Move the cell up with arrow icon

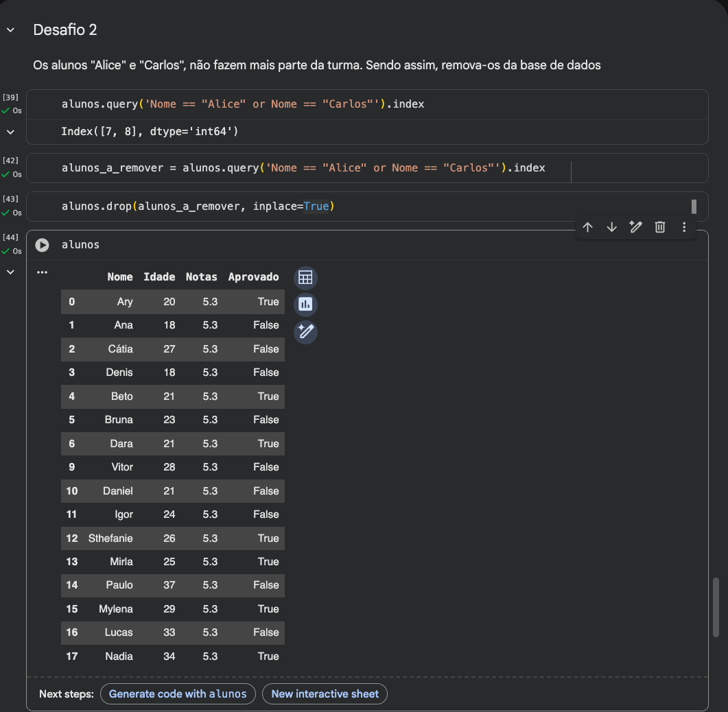coord(587,227)
